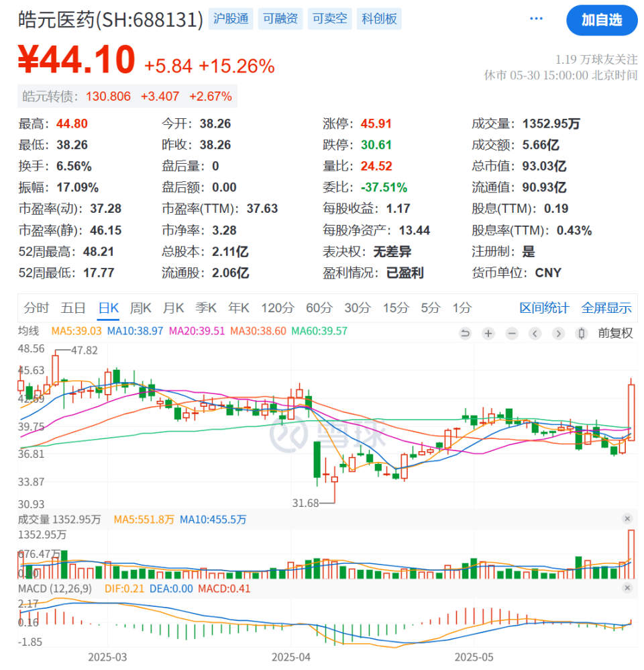Open the 前复权 adjustment dropdown
The width and height of the screenshot is (644, 670).
click(x=615, y=333)
